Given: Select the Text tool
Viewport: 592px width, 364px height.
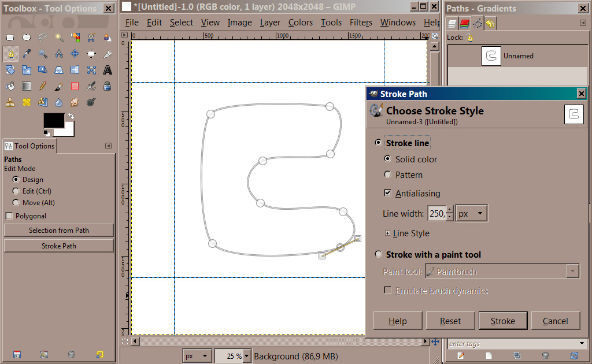Looking at the screenshot, I should point(108,70).
